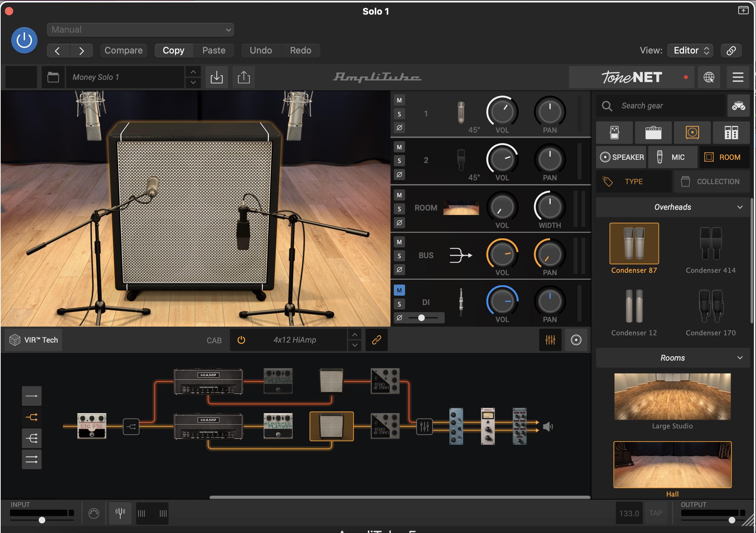756x533 pixels.
Task: Click the link icon beside View
Action: (x=731, y=51)
